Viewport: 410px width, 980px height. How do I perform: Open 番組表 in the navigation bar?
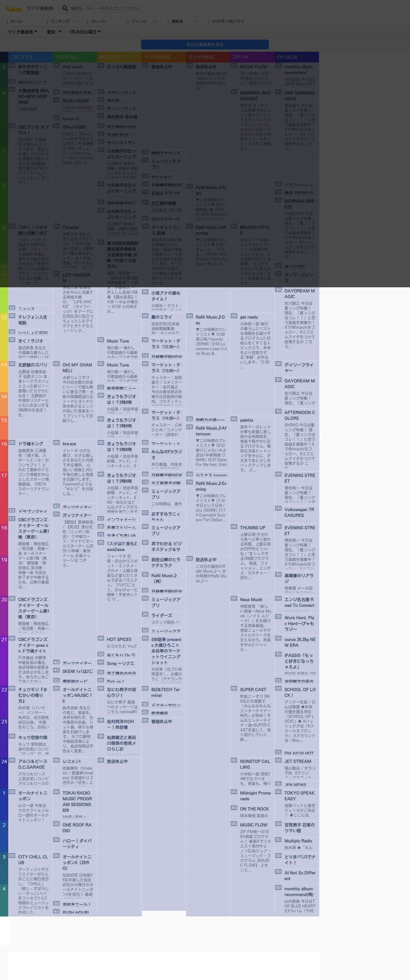(178, 21)
